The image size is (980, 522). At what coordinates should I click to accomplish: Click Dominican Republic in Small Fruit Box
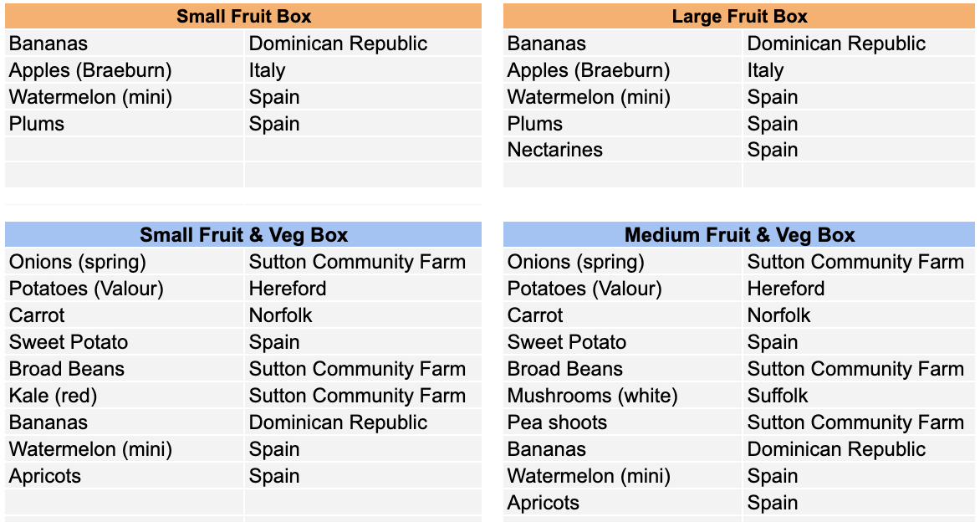point(363,43)
